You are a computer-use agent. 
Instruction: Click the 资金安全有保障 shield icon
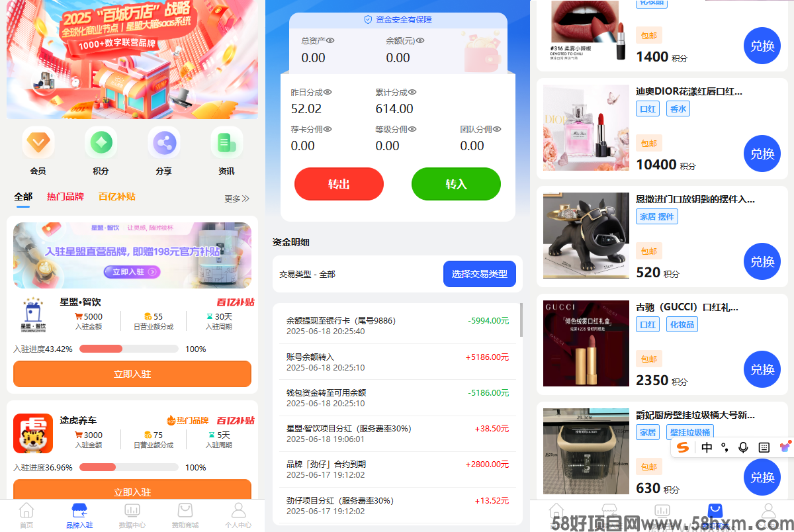tap(368, 20)
